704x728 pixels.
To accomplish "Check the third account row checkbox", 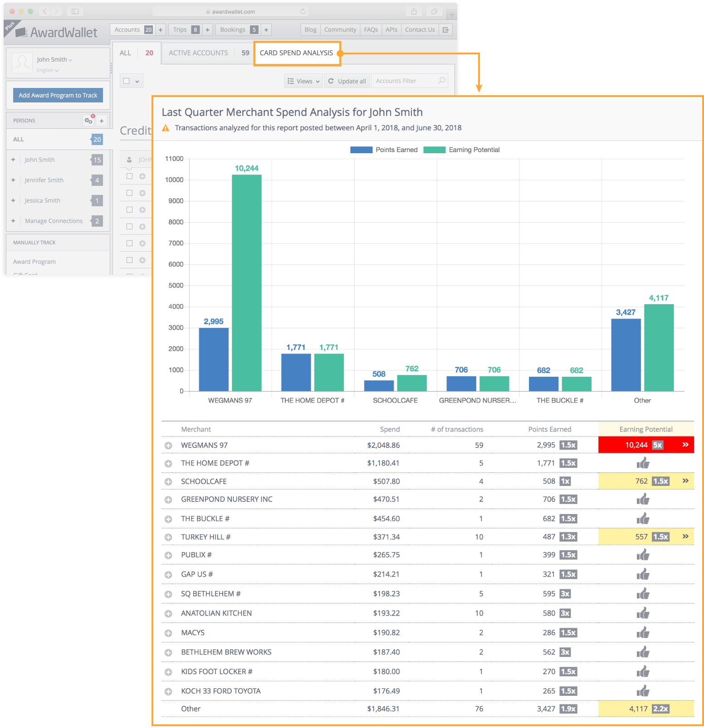I will click(x=129, y=209).
